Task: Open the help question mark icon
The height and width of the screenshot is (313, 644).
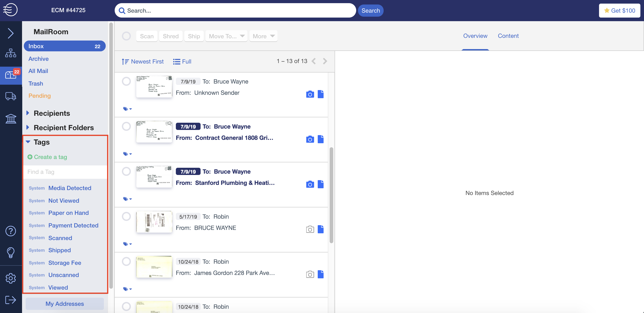Action: coord(11,231)
